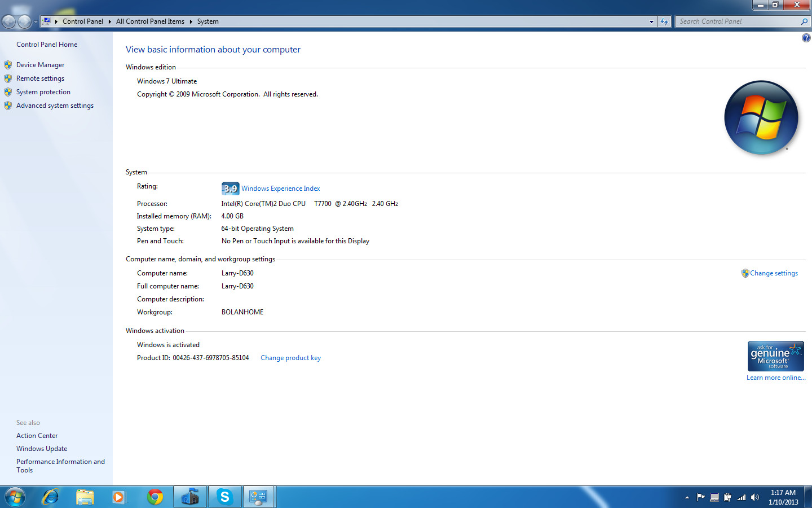812x508 pixels.
Task: Click the All Control Panel Items breadcrumb
Action: click(150, 21)
